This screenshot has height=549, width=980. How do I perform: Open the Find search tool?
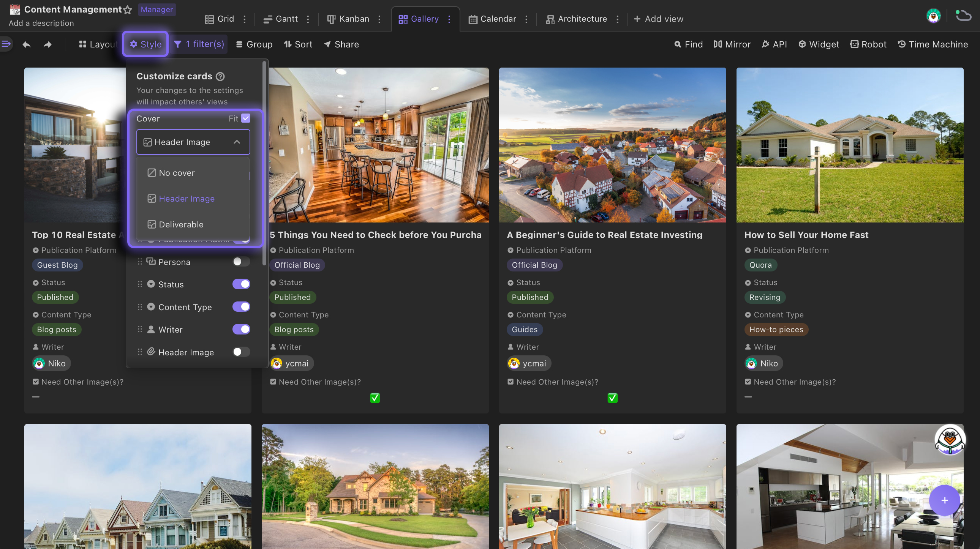(x=688, y=44)
